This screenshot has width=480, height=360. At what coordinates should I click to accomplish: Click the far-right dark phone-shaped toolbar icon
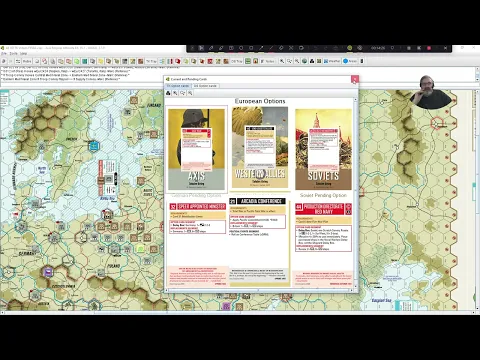(x=362, y=61)
